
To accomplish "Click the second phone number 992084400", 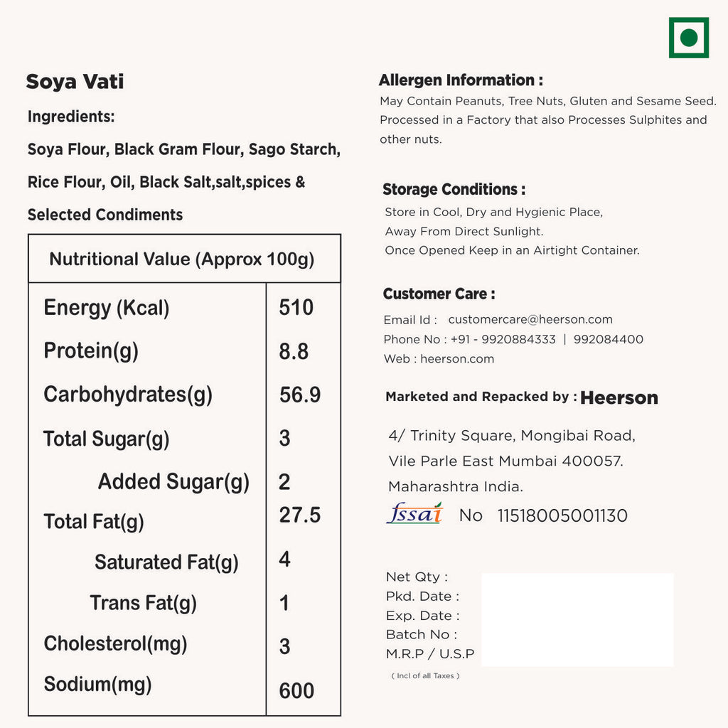I will click(x=607, y=340).
